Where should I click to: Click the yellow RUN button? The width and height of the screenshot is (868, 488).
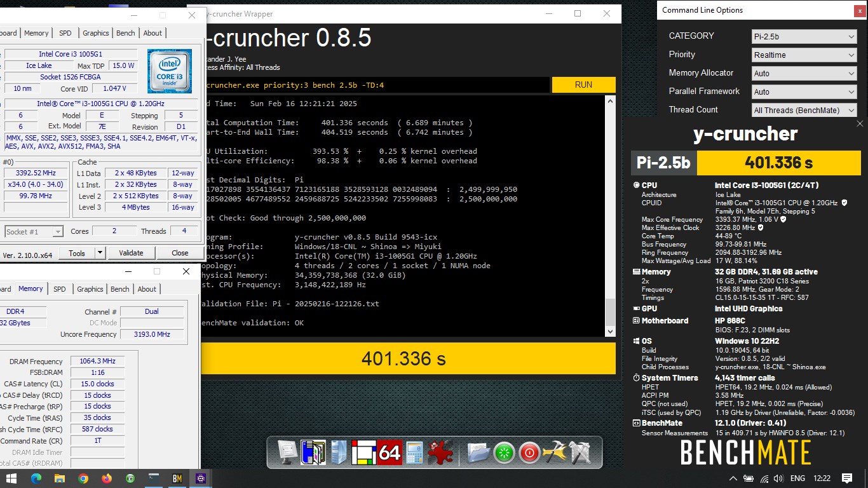[x=583, y=85]
